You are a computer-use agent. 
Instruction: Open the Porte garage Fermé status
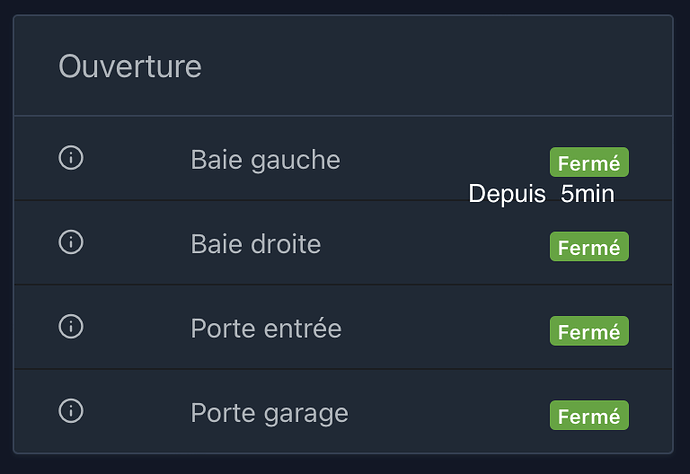coord(589,415)
